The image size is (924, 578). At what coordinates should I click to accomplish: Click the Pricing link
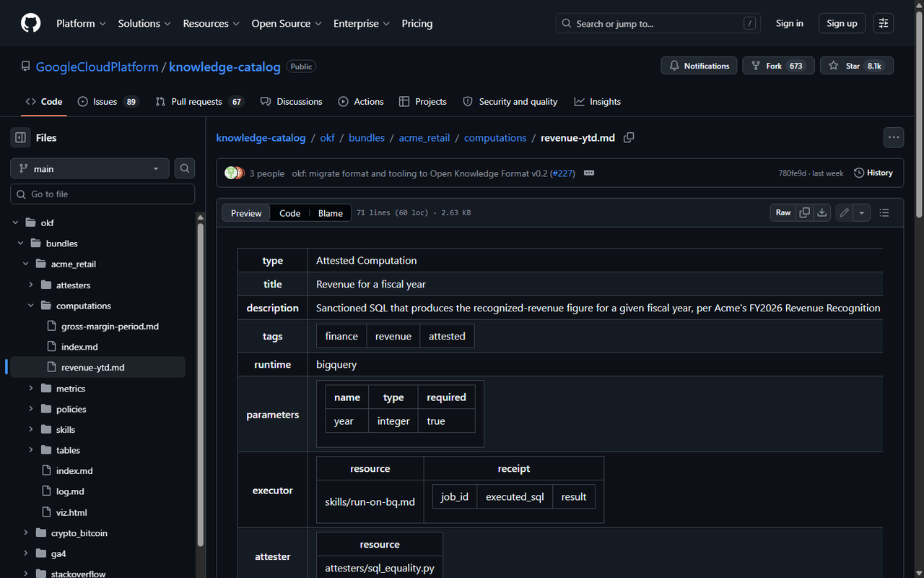coord(417,24)
